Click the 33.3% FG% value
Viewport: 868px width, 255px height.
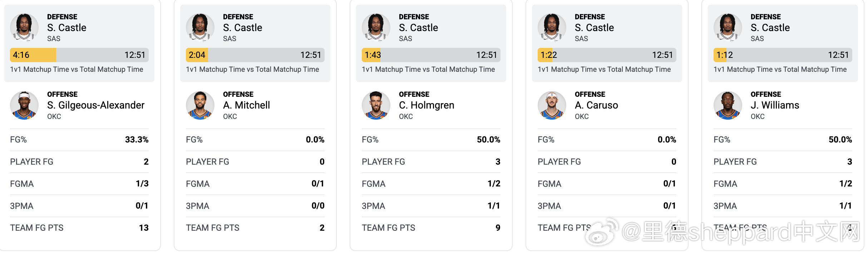click(x=137, y=140)
